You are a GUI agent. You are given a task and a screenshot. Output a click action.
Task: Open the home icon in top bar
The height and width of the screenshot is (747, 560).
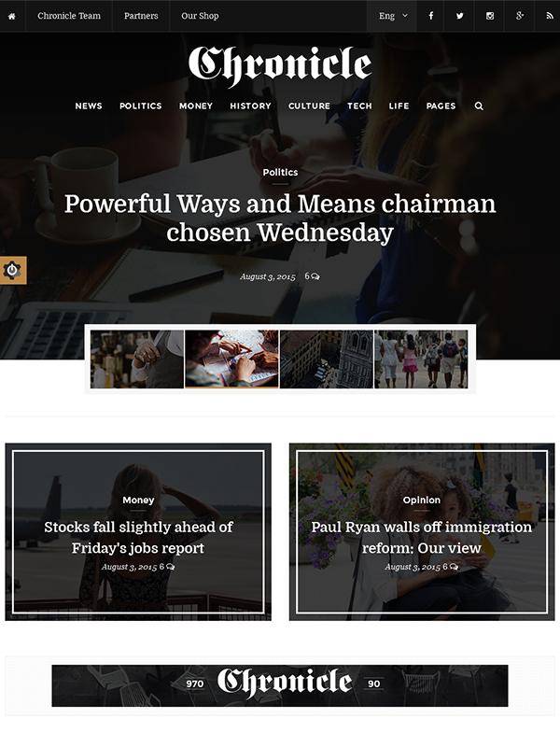tap(12, 16)
